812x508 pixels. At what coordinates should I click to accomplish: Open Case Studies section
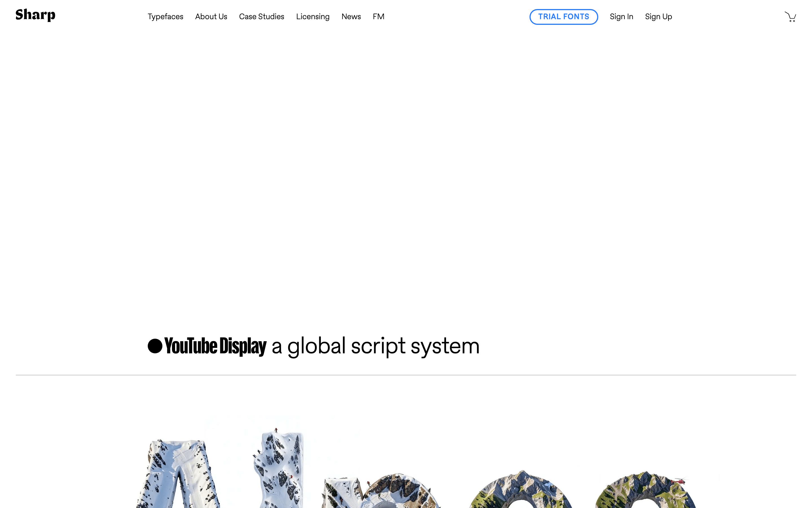[x=262, y=17]
